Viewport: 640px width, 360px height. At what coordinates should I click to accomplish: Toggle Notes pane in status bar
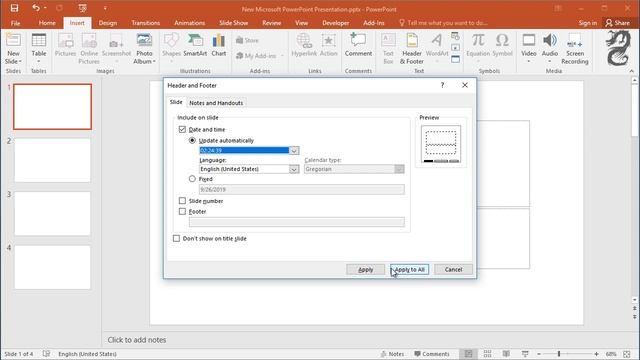pos(392,354)
